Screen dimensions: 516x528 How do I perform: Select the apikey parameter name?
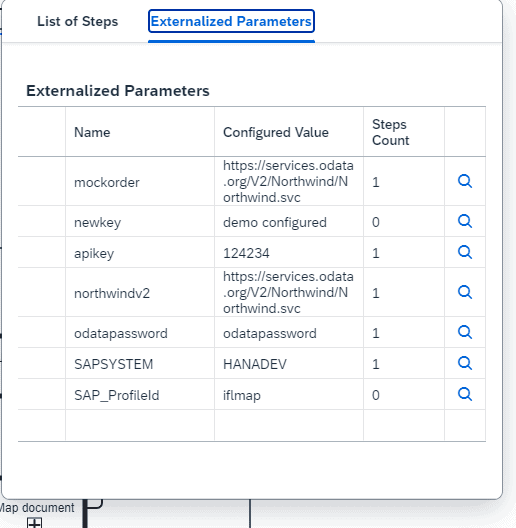[x=94, y=254]
